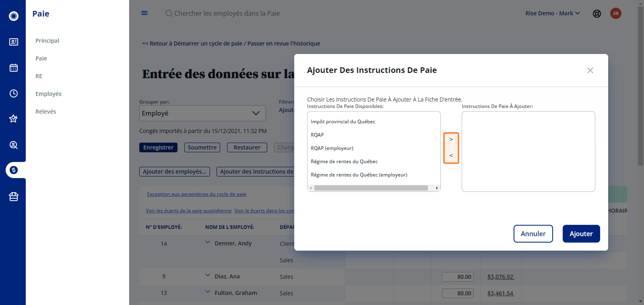
Task: Click Ajouter des employés... button
Action: pyautogui.click(x=174, y=172)
